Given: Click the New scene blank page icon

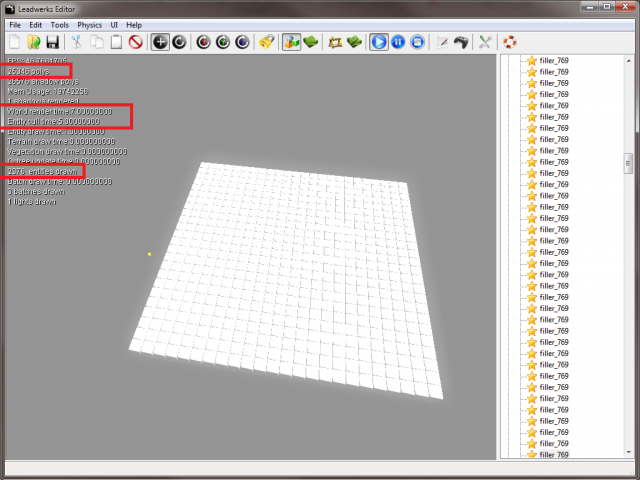Looking at the screenshot, I should coord(15,42).
